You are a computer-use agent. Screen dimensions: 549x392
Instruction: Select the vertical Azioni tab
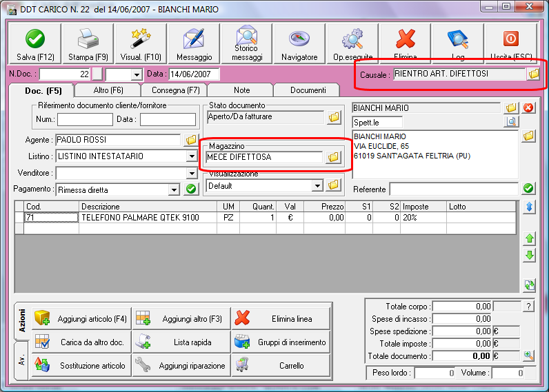(21, 320)
